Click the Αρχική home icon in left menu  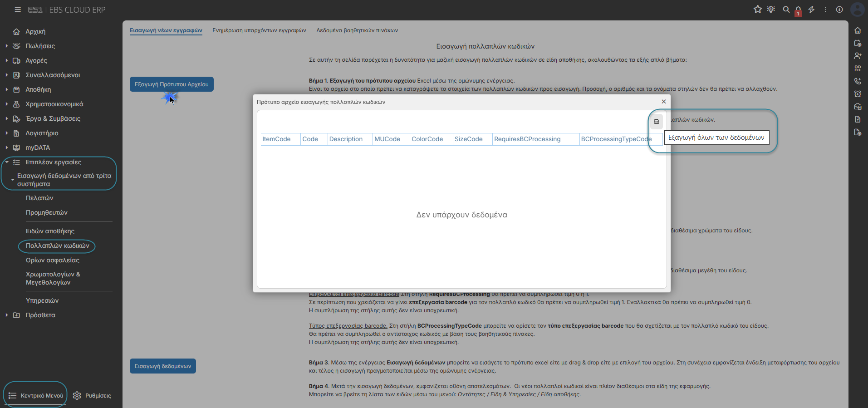[16, 31]
